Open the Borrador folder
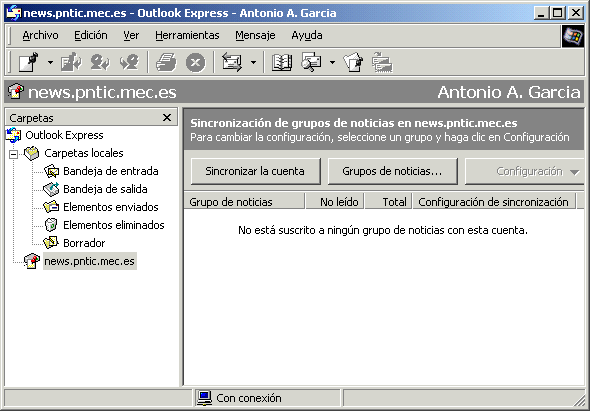590x411 pixels. (x=84, y=243)
